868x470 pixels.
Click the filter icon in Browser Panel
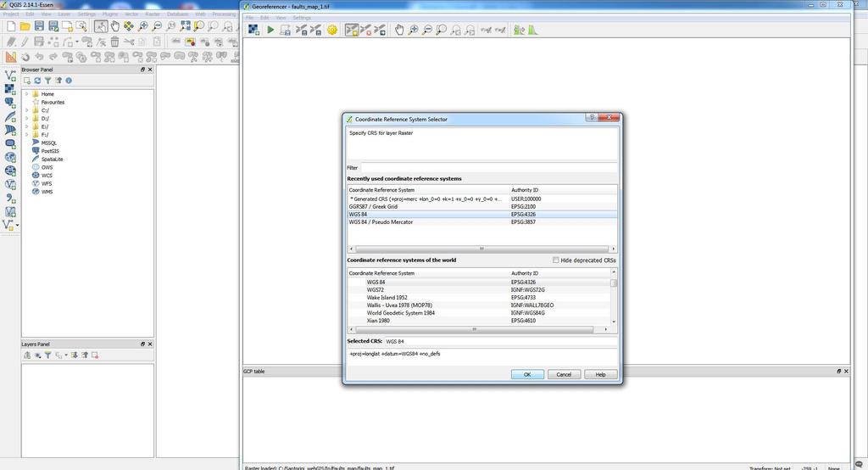point(47,81)
